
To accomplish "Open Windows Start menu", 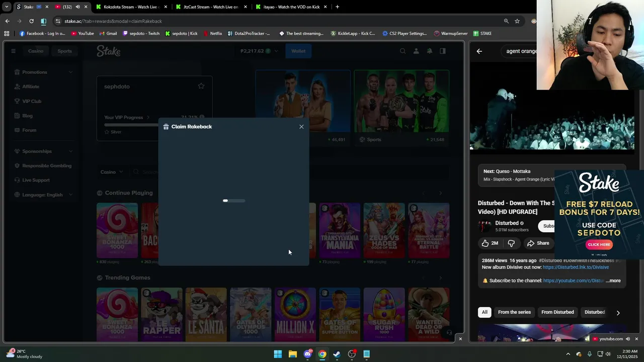I will [x=278, y=354].
